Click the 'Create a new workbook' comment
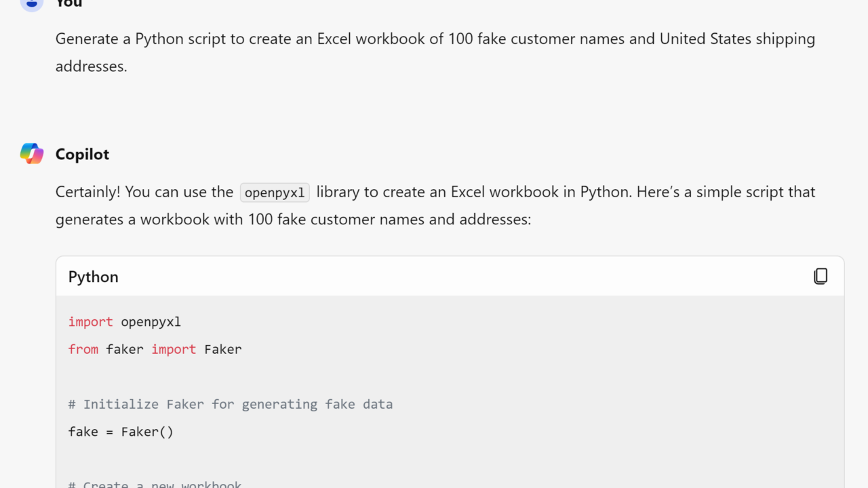Viewport: 868px width, 488px height. [155, 484]
